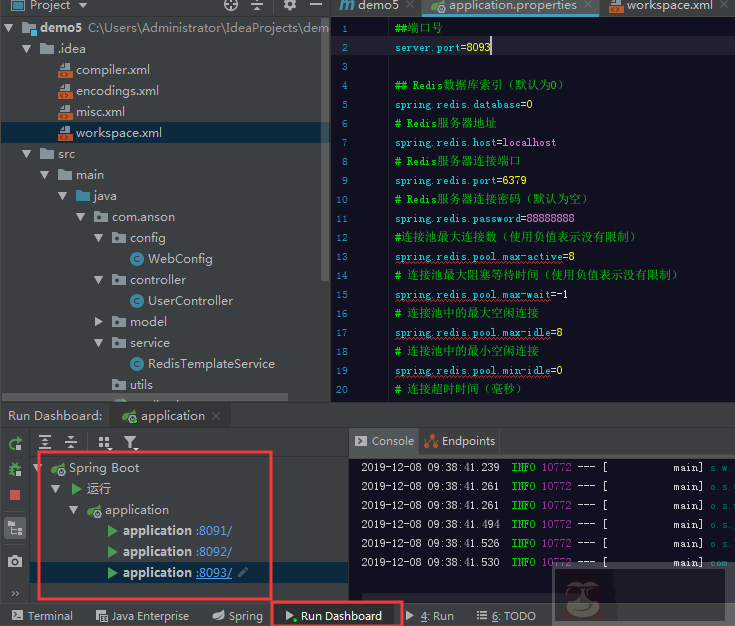Viewport: 735px width, 626px height.
Task: Collapse the controller folder
Action: (x=98, y=280)
